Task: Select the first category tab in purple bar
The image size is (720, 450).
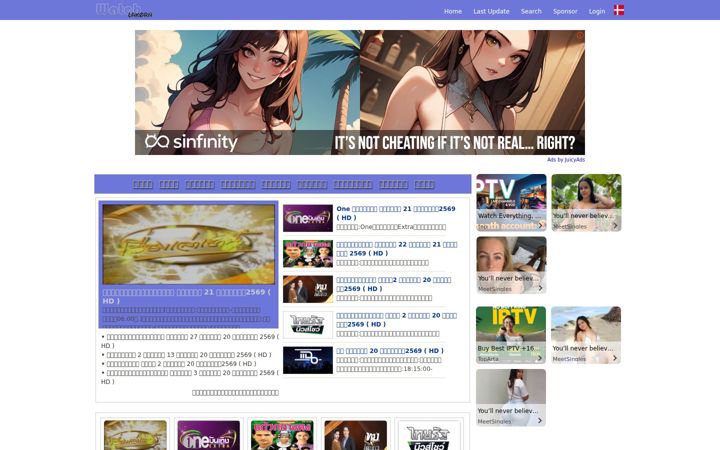Action: point(142,184)
